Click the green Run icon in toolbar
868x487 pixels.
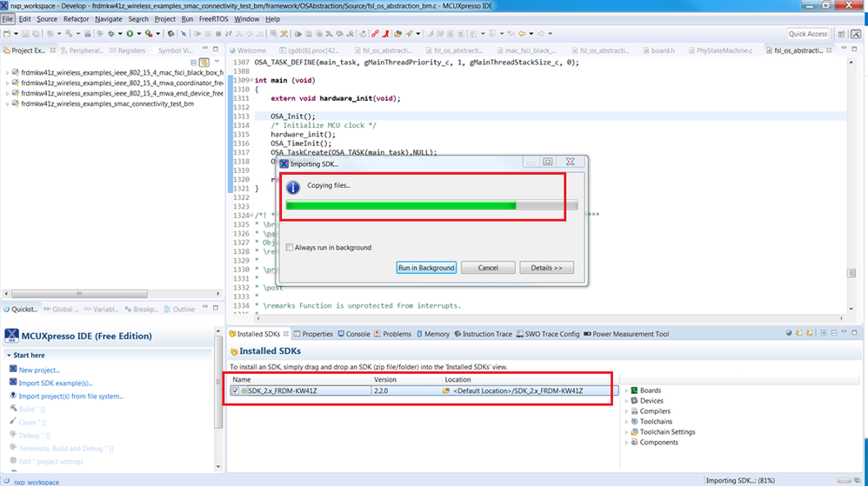point(130,34)
